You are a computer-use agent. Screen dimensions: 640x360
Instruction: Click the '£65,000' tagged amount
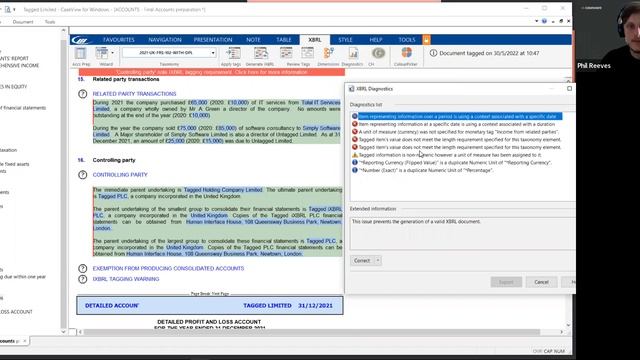[198, 102]
